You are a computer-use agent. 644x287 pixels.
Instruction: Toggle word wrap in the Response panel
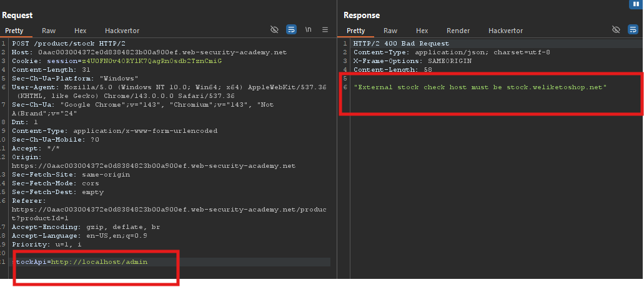click(x=633, y=29)
